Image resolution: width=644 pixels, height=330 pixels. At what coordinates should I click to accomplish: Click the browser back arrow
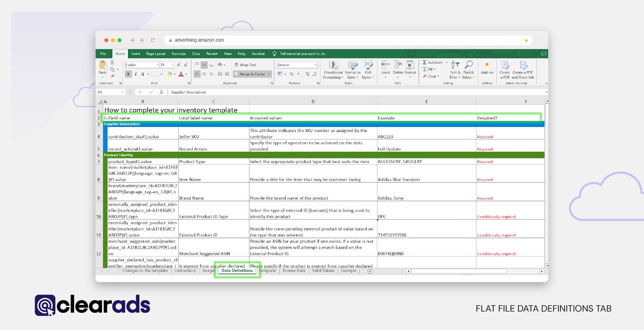(x=133, y=40)
